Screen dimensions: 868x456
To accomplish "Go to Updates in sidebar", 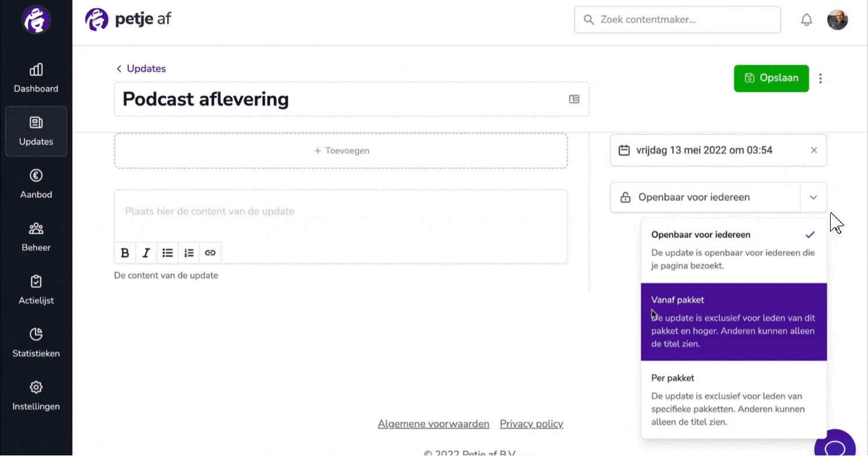I will pos(36,131).
